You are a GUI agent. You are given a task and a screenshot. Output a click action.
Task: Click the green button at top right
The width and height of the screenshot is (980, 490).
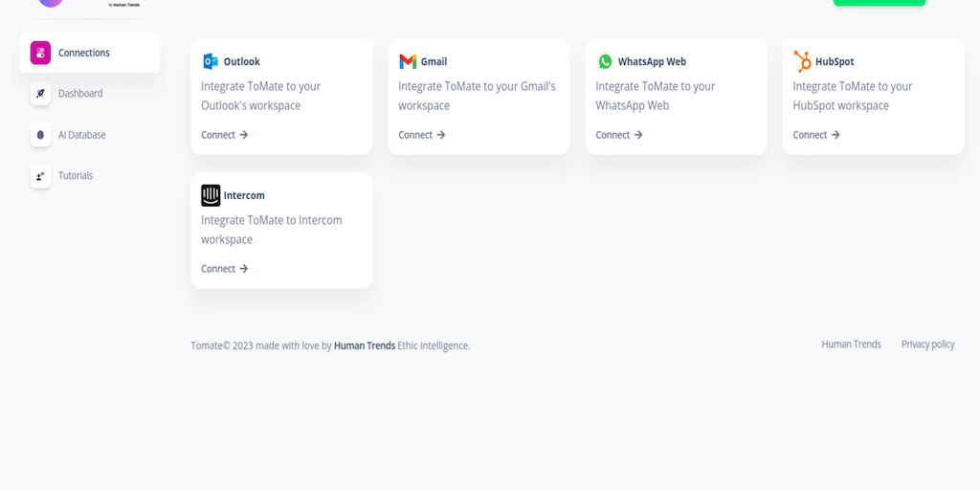click(879, 3)
